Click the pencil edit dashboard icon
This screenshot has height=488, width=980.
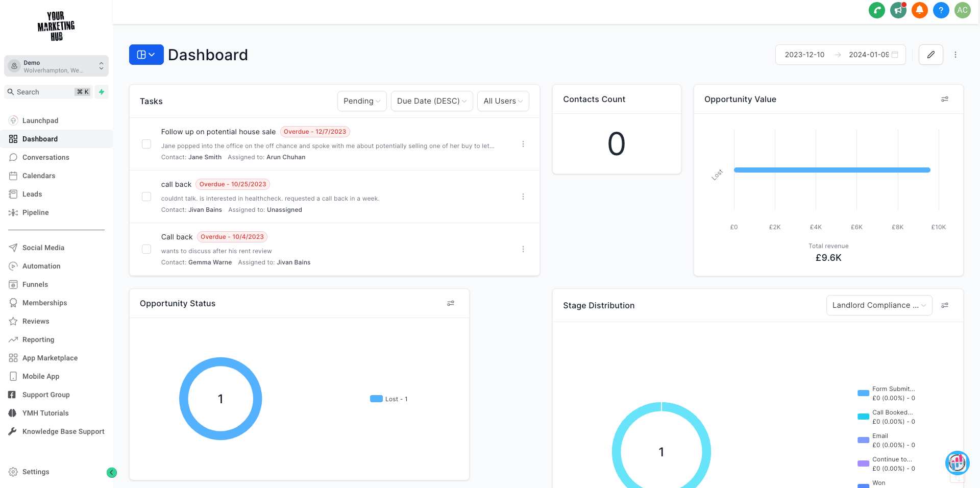(930, 55)
